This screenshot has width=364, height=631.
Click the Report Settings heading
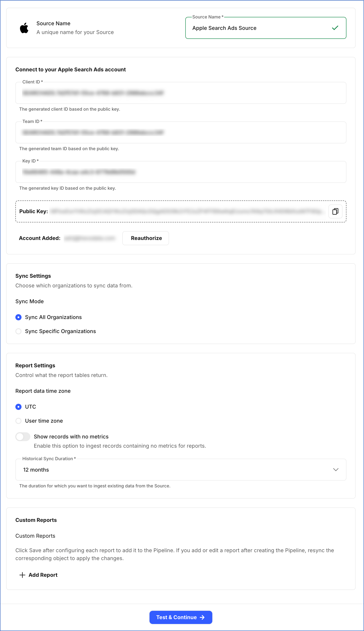coord(35,366)
